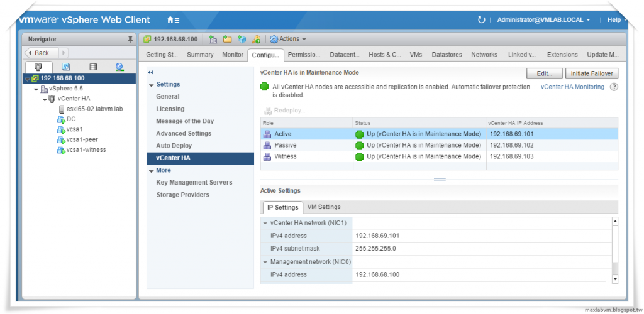Open the Datastores tab
This screenshot has height=314, width=644.
tap(447, 55)
